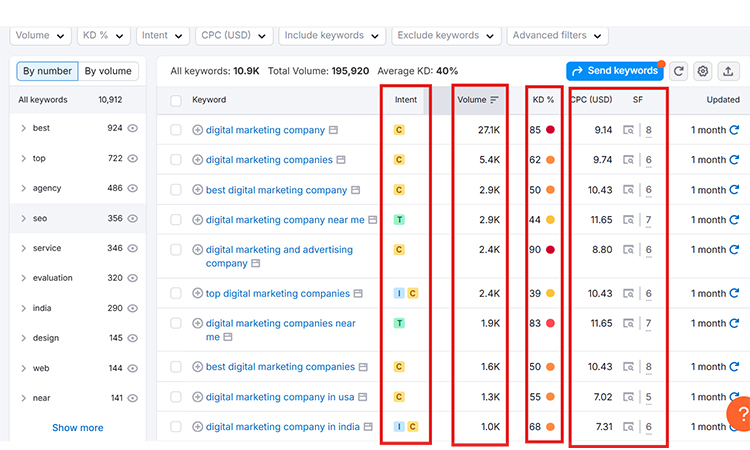This screenshot has height=450, width=750.
Task: Add 'digital marketing companies' with plus icon
Action: 198,160
